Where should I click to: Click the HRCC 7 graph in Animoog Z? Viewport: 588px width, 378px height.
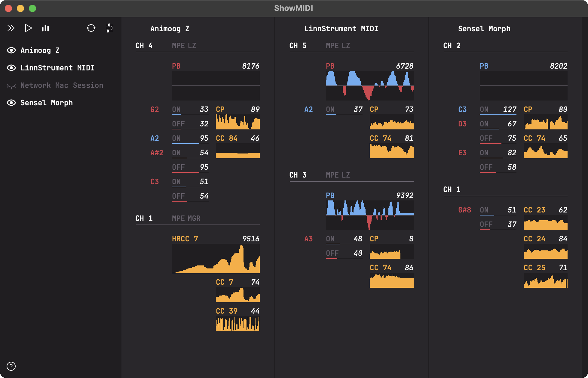216,259
